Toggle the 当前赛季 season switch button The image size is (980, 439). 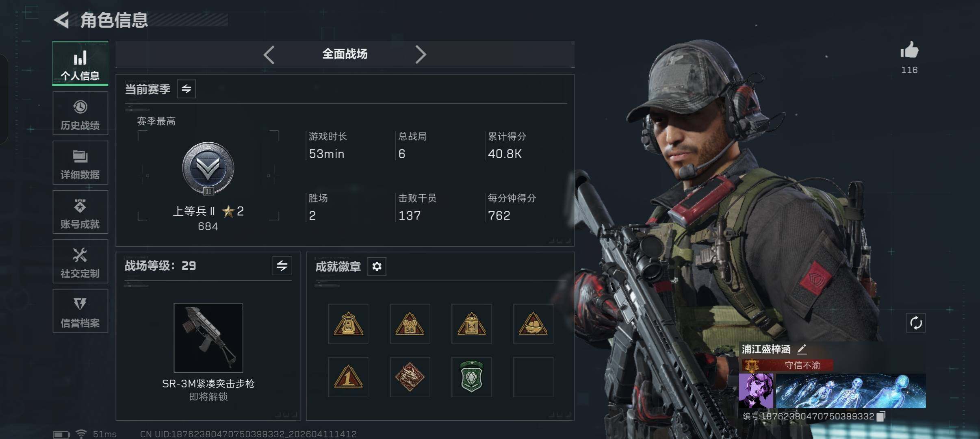(x=186, y=89)
